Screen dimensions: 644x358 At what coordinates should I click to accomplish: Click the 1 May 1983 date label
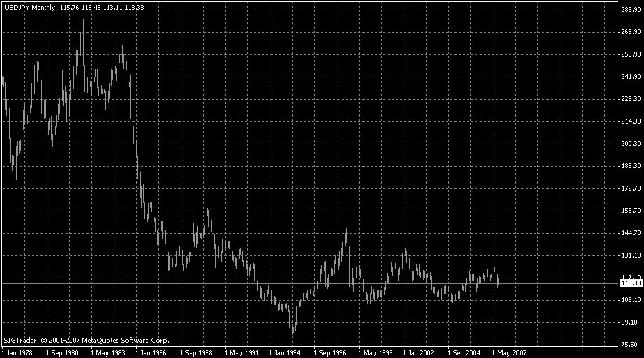pyautogui.click(x=107, y=352)
